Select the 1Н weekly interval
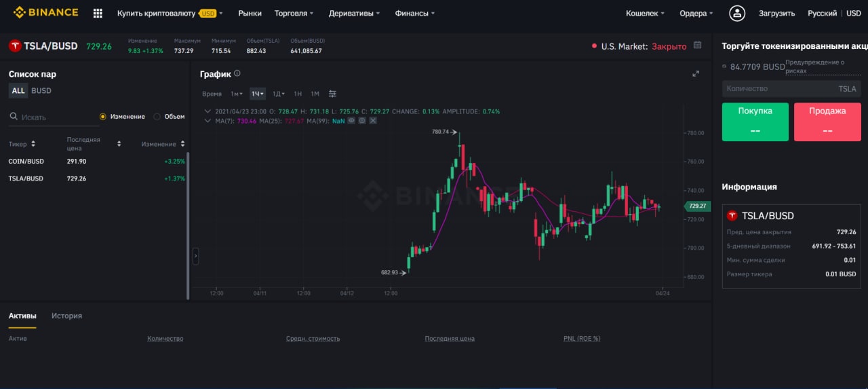The image size is (868, 389). (x=298, y=94)
